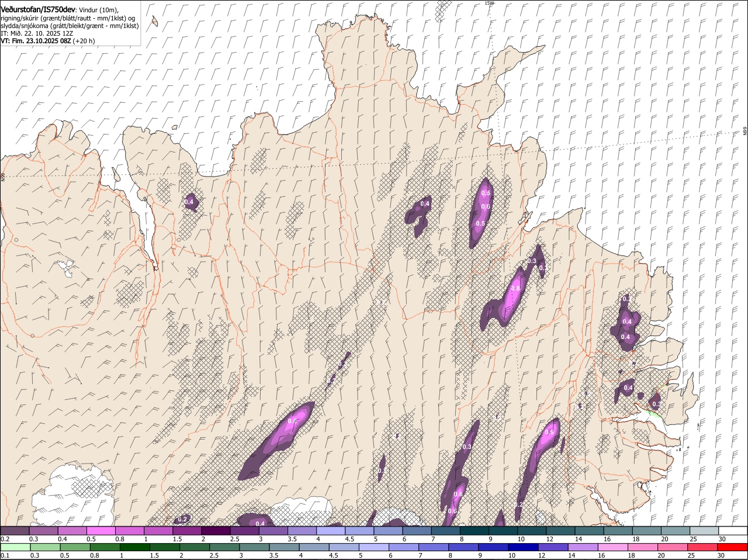Pick the green-row swatch between 0.5 and 0.8
The image size is (748, 560).
(75, 548)
